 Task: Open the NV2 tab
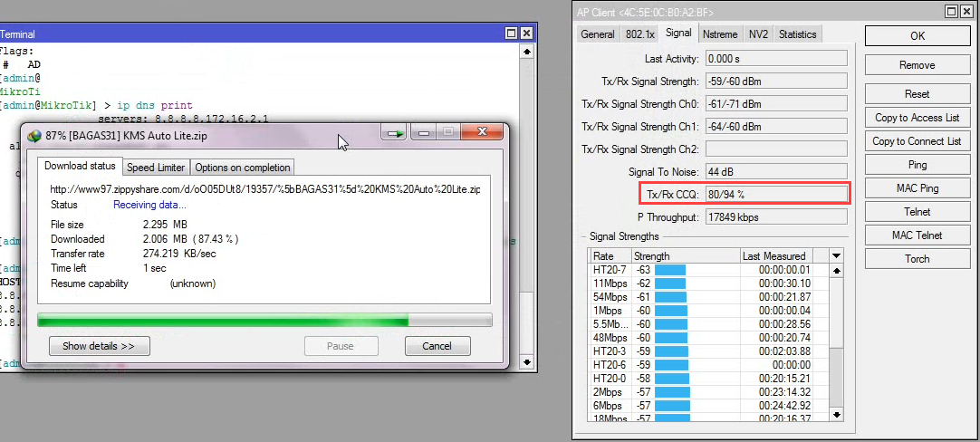[758, 34]
